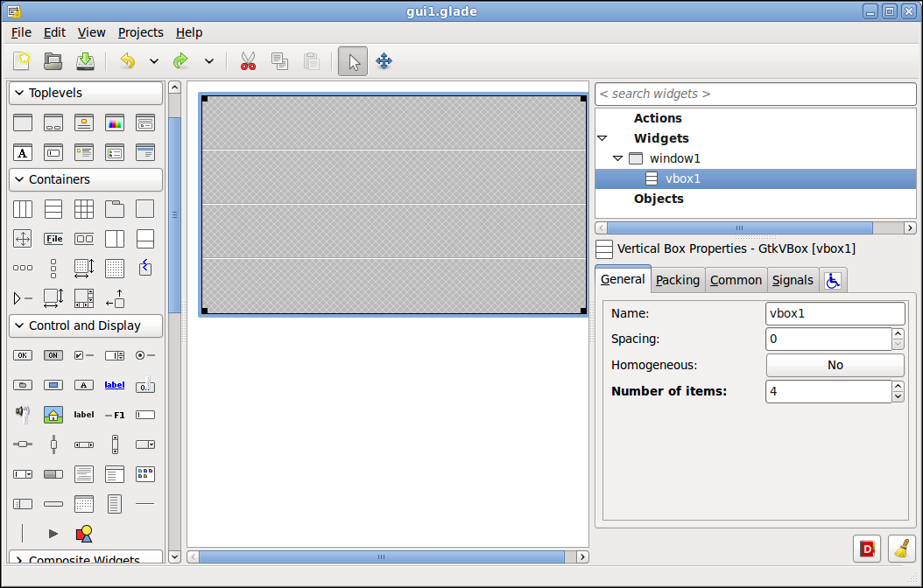Pick the Check Button palette icon

pos(84,355)
